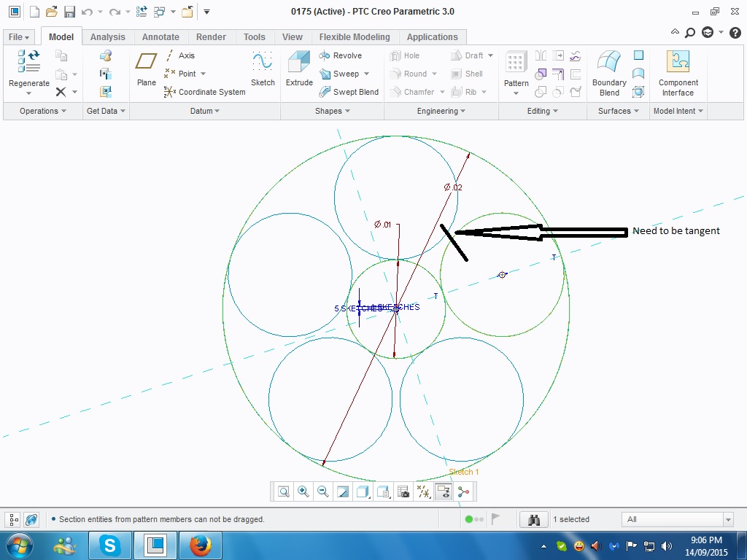This screenshot has width=747, height=560.
Task: Expand the Engineering group dropdown
Action: point(441,111)
